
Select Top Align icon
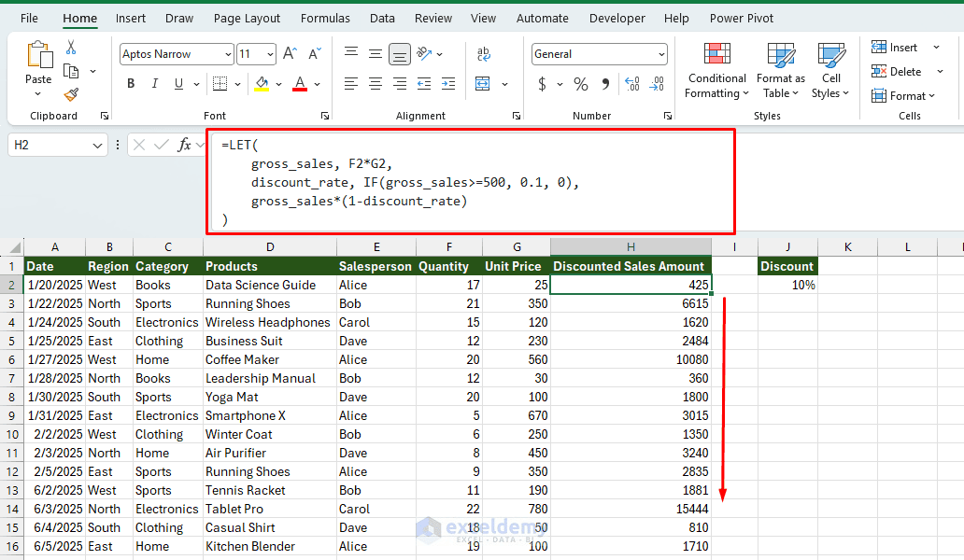(351, 53)
